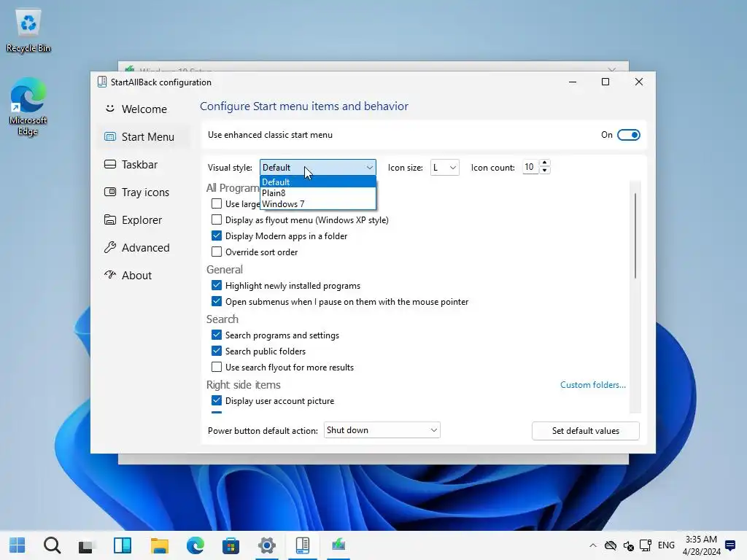Open the Windows Start button
Viewport: 747px width, 560px height.
(18, 545)
